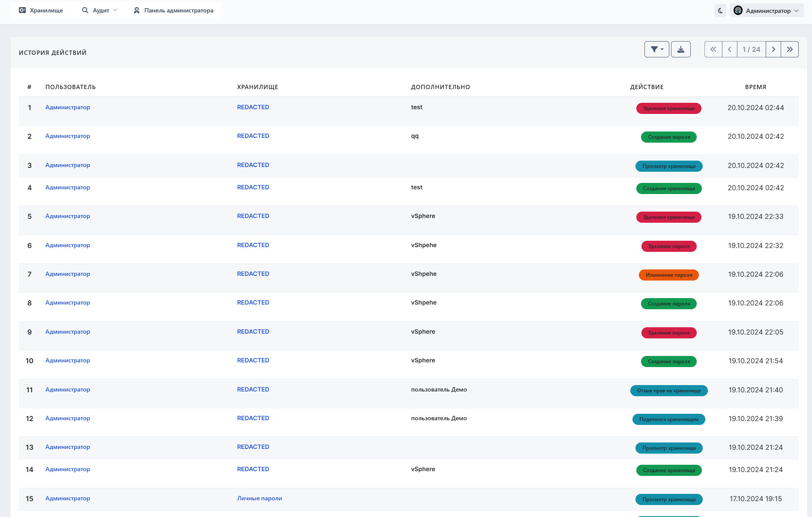Click the Время column header
Image resolution: width=812 pixels, height=517 pixels.
pyautogui.click(x=755, y=87)
